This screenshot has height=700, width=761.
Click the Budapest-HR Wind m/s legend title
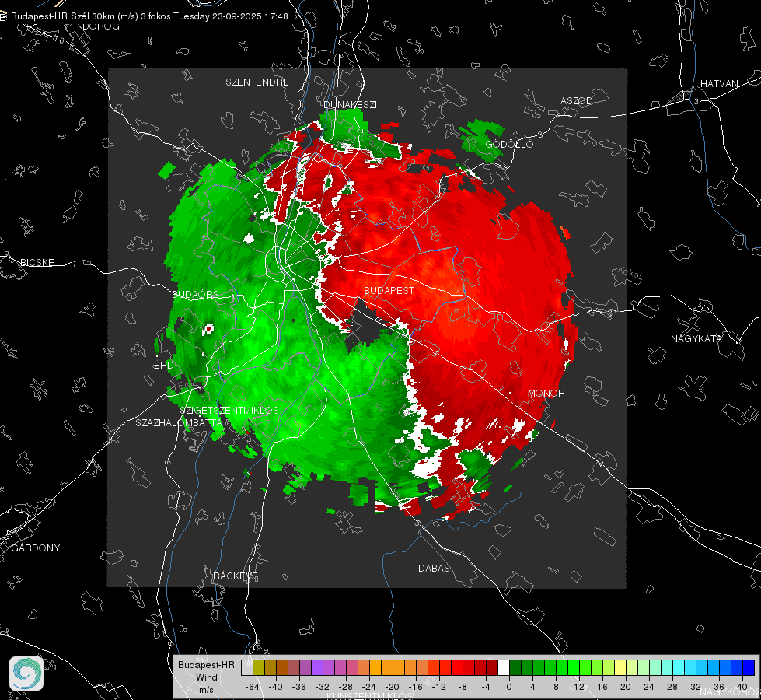(206, 677)
